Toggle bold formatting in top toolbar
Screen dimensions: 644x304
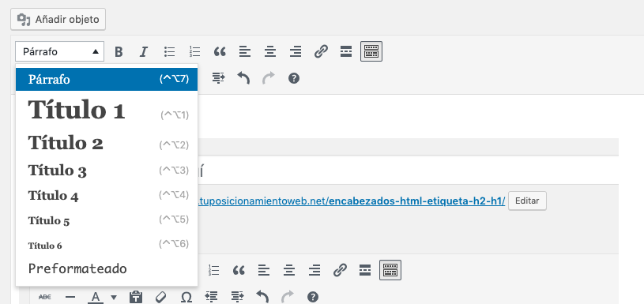coord(119,51)
